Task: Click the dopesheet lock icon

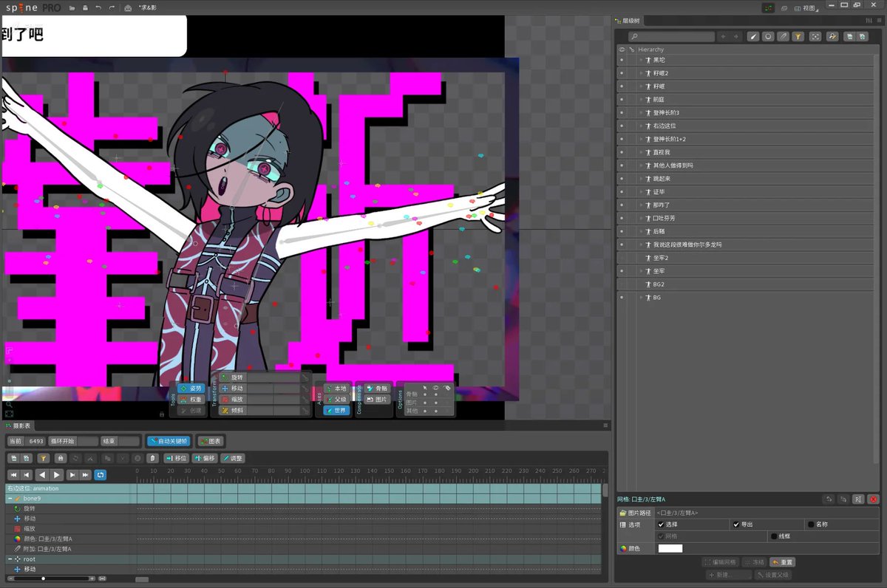Action: point(61,458)
